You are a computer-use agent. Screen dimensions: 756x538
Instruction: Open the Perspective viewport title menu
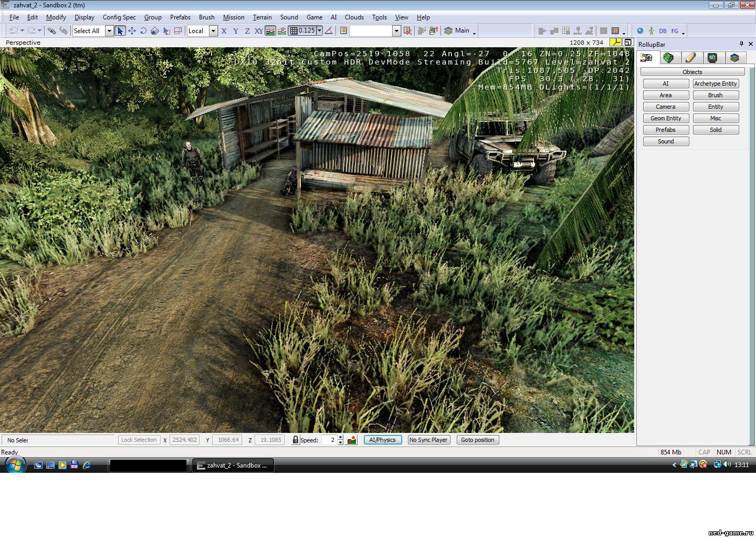[x=23, y=43]
